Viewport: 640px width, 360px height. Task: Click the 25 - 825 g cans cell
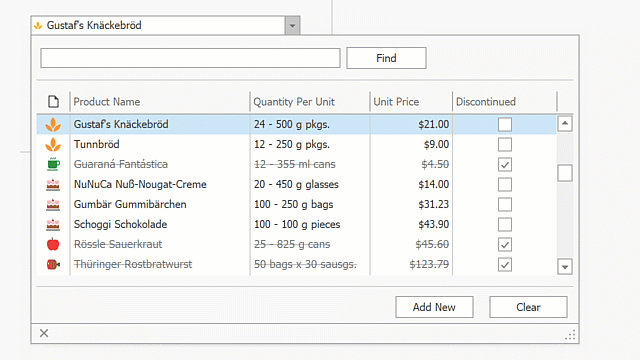[310, 244]
